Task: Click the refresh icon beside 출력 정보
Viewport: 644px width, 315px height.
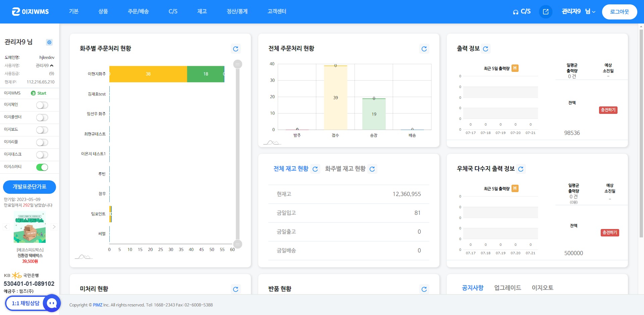Action: point(485,49)
